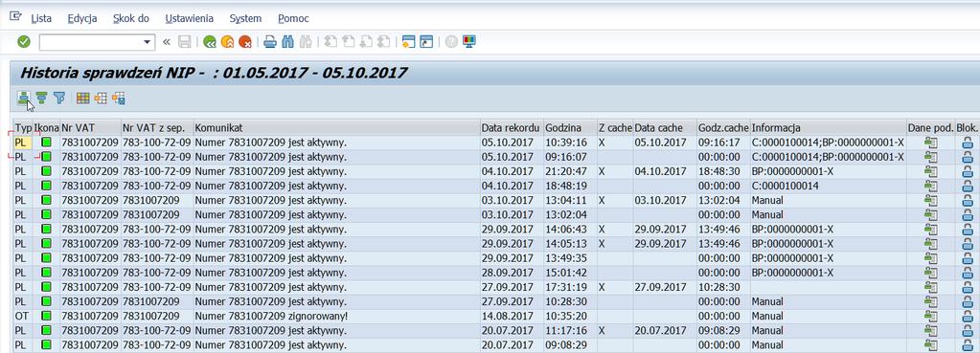980x353 pixels.
Task: Click the binoculars Find icon
Action: pyautogui.click(x=287, y=42)
